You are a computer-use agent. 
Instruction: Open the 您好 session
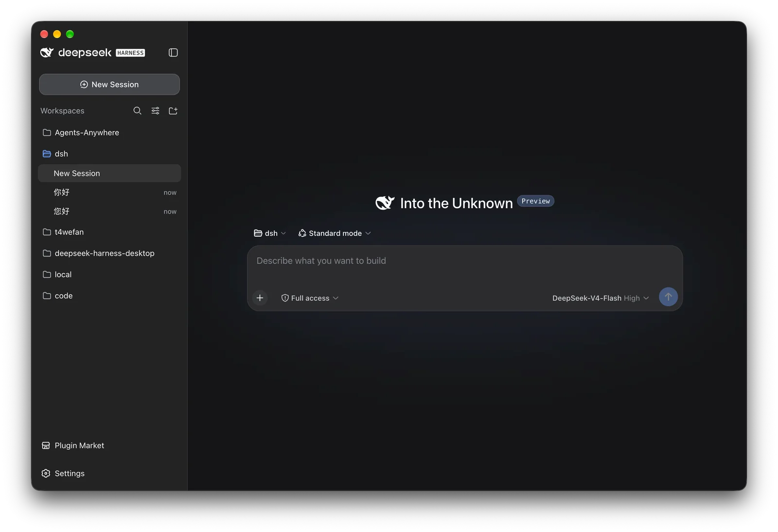(x=109, y=212)
